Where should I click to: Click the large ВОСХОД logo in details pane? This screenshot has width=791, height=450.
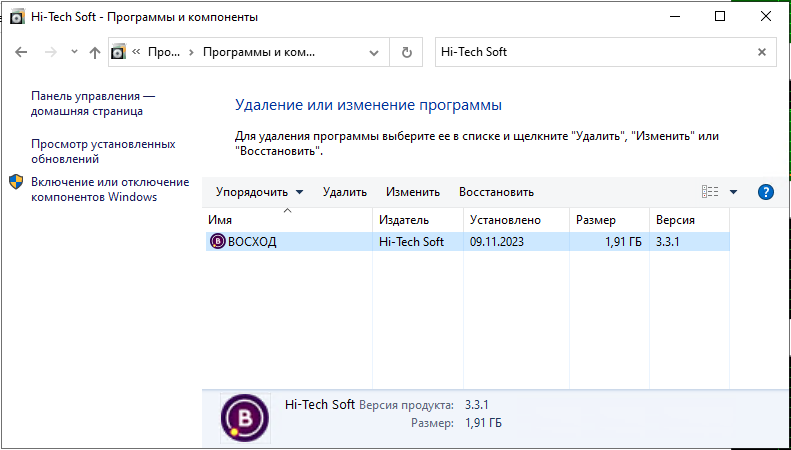pos(245,417)
